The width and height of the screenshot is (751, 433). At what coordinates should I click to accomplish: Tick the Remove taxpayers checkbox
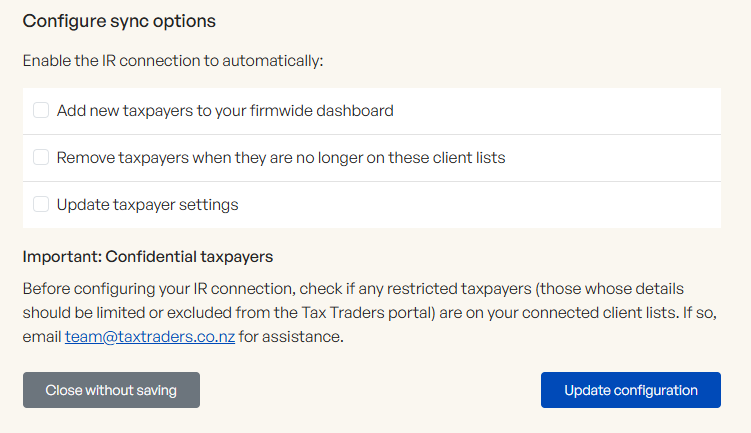(x=41, y=158)
